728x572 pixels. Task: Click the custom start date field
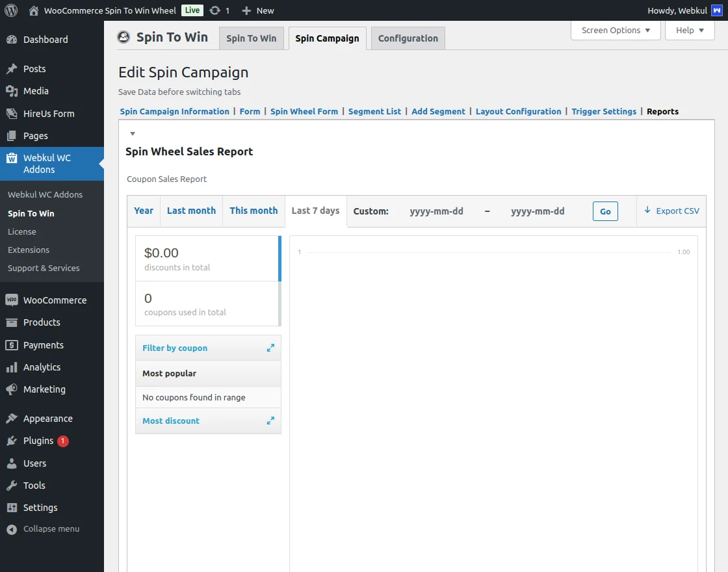[436, 211]
